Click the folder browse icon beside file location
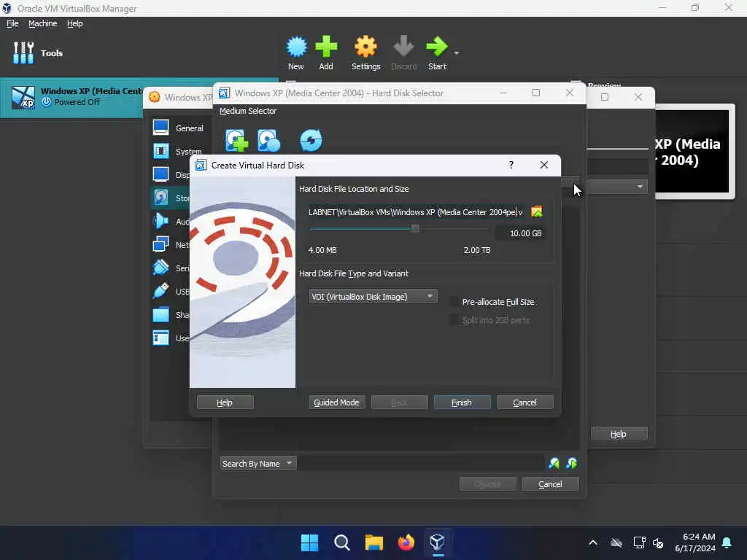747x560 pixels. point(537,212)
